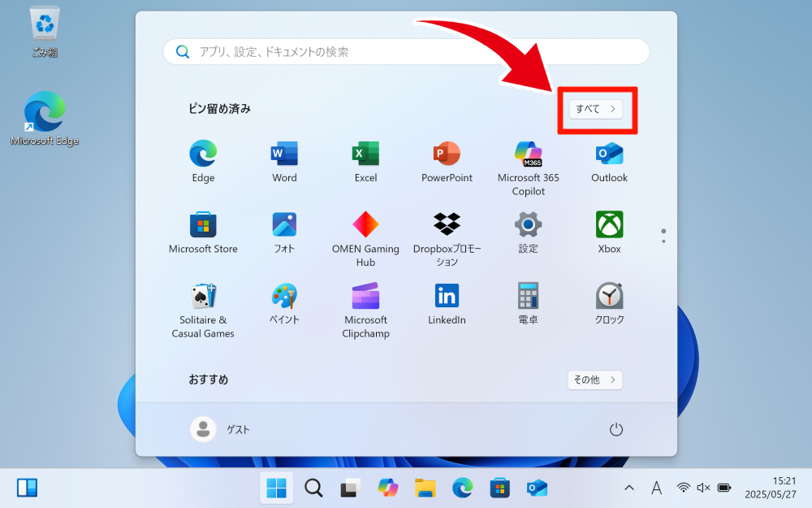Launch the Xbox app

pos(610,232)
